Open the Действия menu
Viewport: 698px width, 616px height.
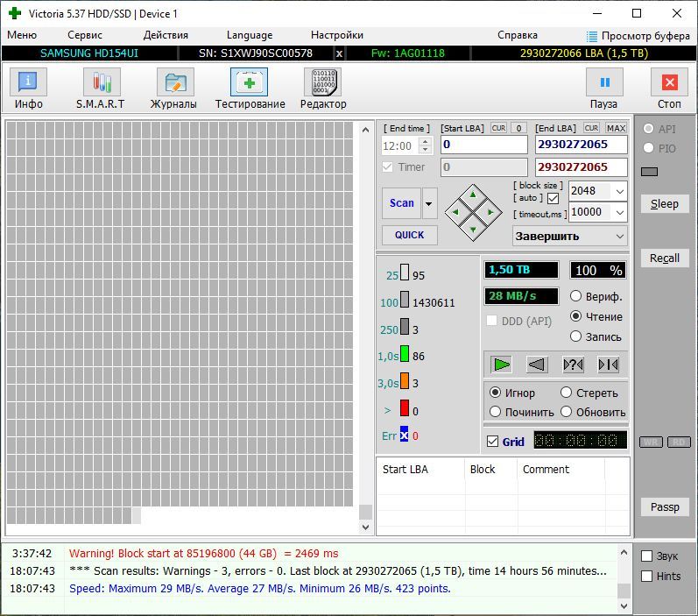coord(166,35)
